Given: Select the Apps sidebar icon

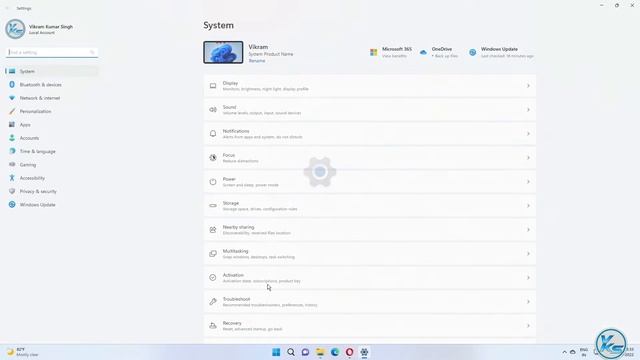Looking at the screenshot, I should pos(12,124).
